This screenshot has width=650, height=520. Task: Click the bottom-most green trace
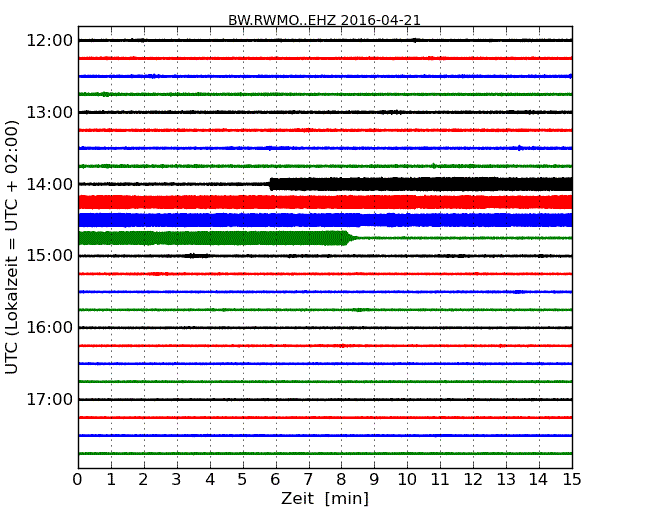pos(325,453)
